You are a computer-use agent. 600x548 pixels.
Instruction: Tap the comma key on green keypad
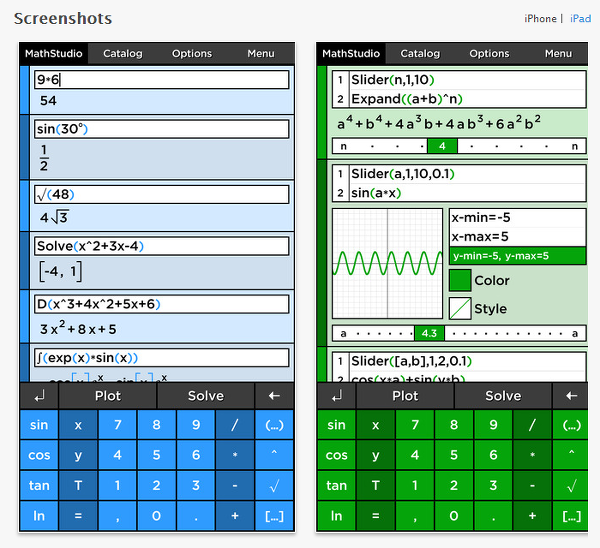pos(415,516)
